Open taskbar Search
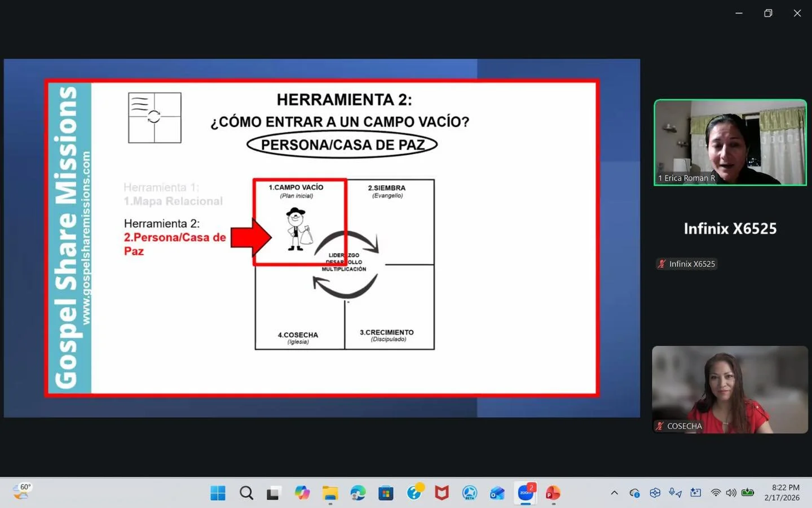Screen dimensions: 812x508 pyautogui.click(x=246, y=493)
